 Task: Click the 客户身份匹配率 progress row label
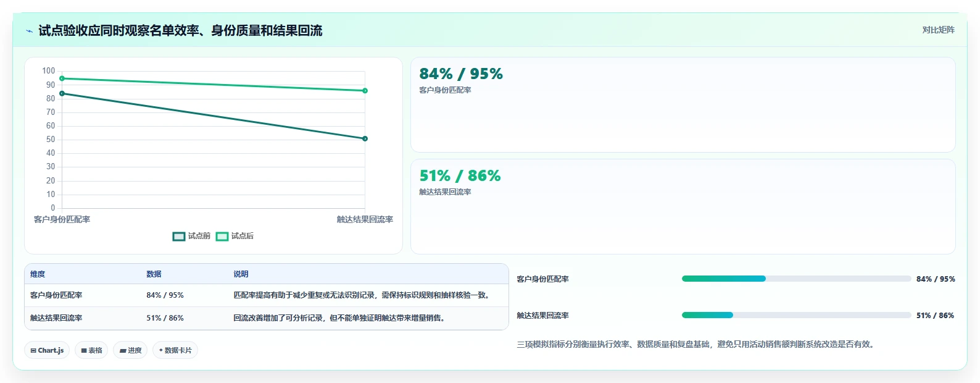[542, 279]
